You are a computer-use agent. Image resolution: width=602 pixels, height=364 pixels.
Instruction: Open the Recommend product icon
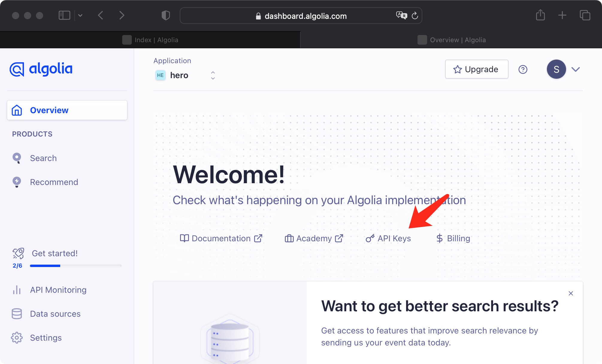point(17,182)
